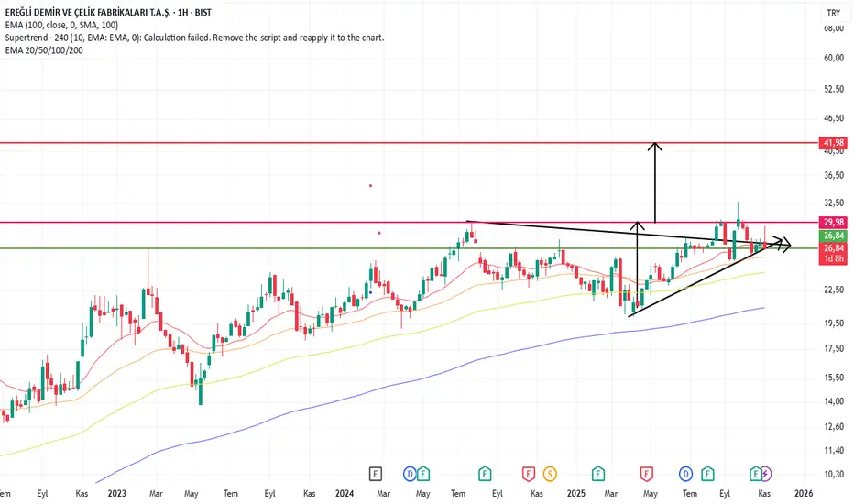This screenshot has height=504, width=854.
Task: Click the 22,50 price axis label
Action: [834, 290]
